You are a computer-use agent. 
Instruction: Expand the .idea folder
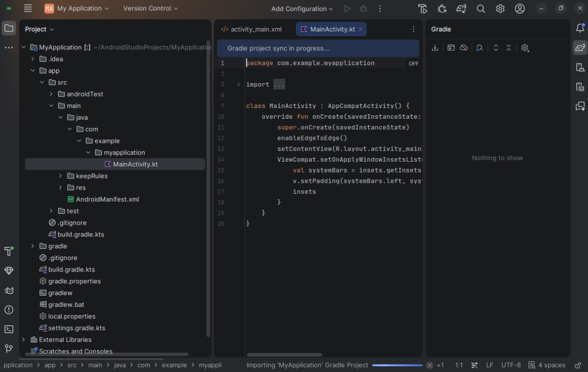(x=33, y=59)
